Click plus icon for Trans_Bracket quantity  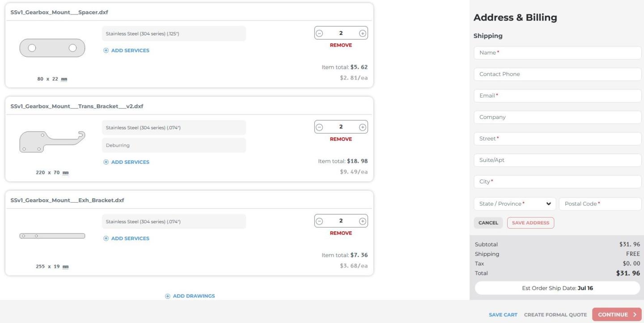coord(362,127)
